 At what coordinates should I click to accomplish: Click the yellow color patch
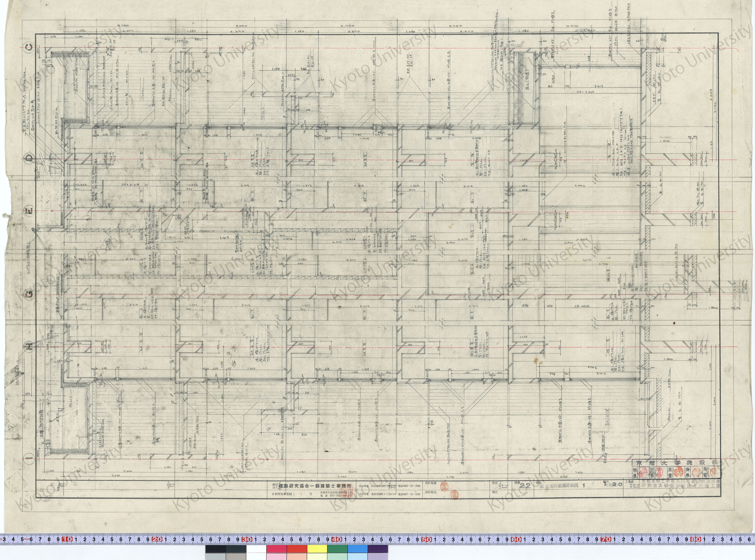point(317,549)
